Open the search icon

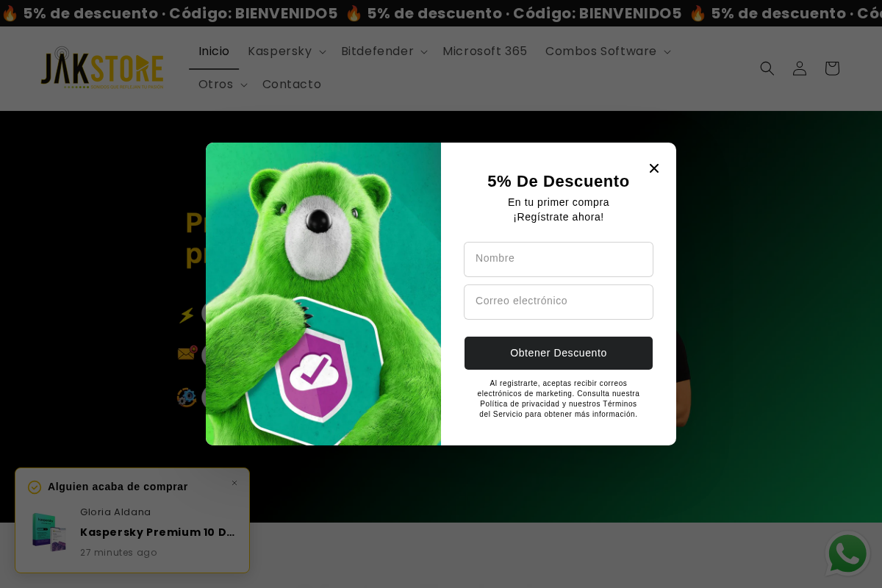tap(767, 68)
